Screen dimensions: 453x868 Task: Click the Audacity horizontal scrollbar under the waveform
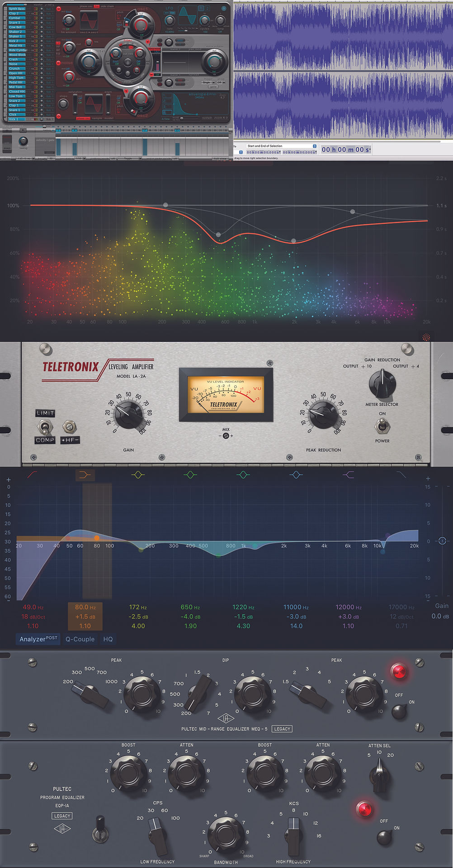(x=337, y=141)
